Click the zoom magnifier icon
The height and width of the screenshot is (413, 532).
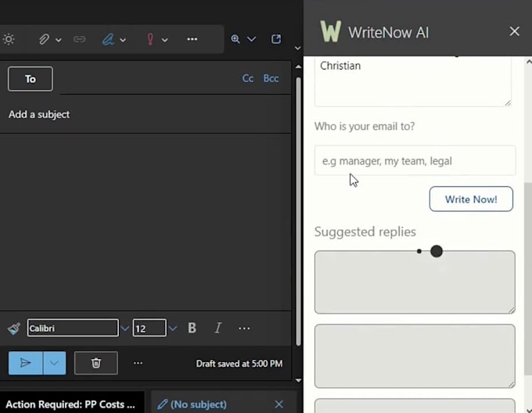235,39
